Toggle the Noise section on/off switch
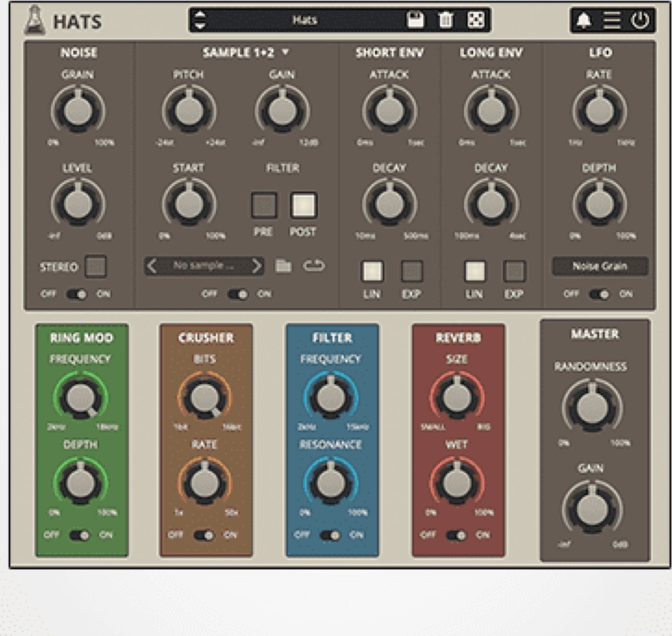This screenshot has height=636, width=672. (x=77, y=294)
